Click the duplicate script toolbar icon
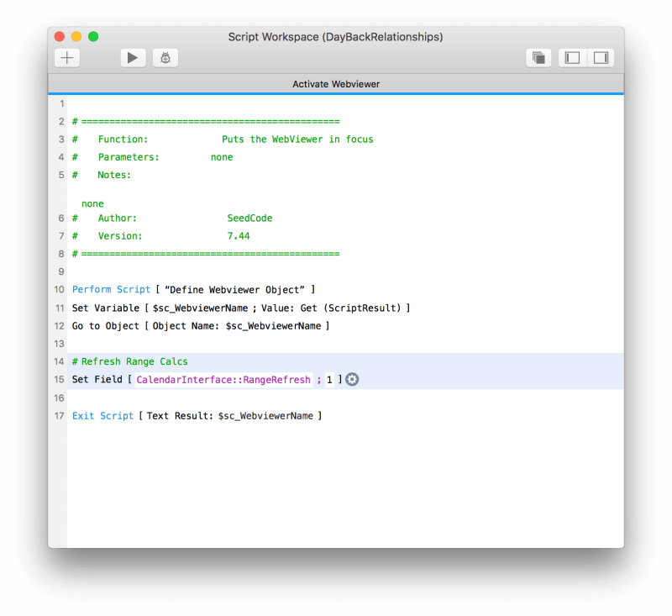Image resolution: width=672 pixels, height=616 pixels. pyautogui.click(x=538, y=57)
